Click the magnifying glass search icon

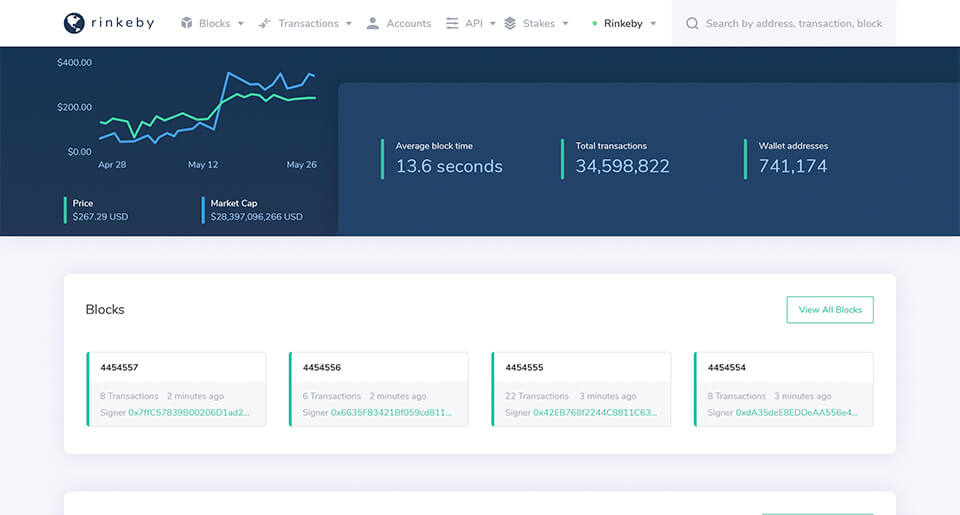point(692,23)
